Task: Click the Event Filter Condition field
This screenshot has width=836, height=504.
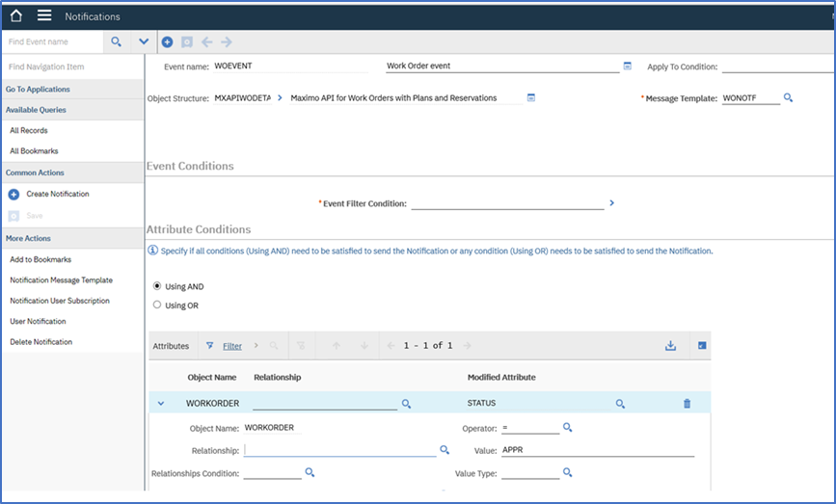Action: tap(507, 203)
